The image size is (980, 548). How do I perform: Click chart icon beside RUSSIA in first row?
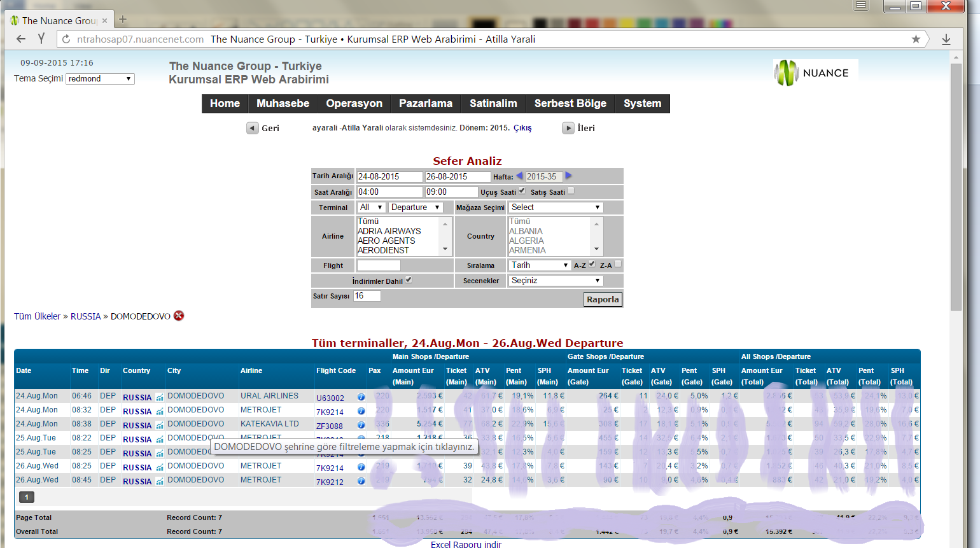click(160, 398)
